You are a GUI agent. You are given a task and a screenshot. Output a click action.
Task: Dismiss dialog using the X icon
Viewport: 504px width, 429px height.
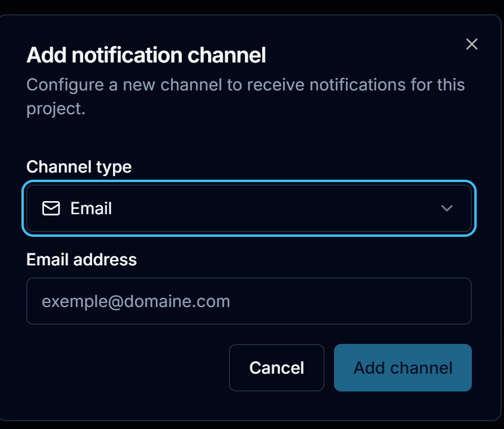tap(471, 44)
